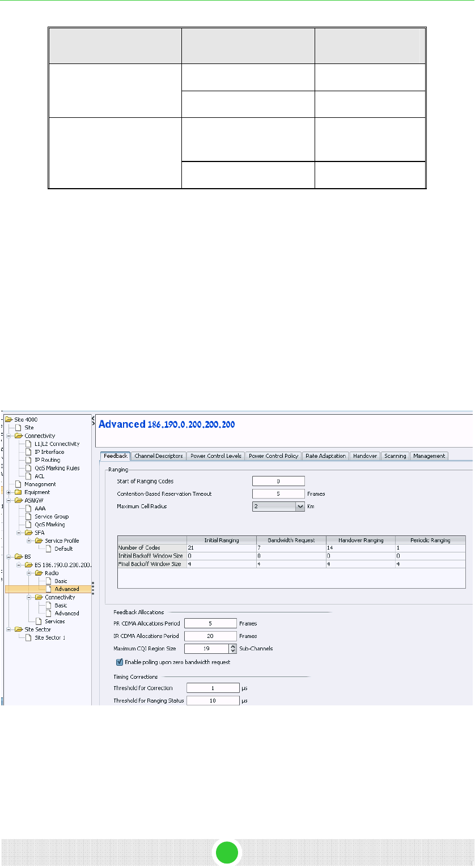Switch to the Channel Descriptors tab
475x868 pixels.
click(x=159, y=456)
